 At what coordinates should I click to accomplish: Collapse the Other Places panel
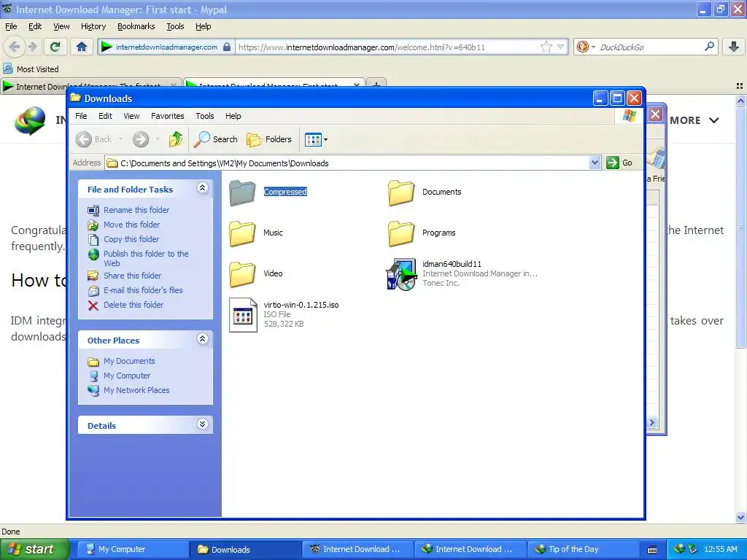(x=203, y=339)
